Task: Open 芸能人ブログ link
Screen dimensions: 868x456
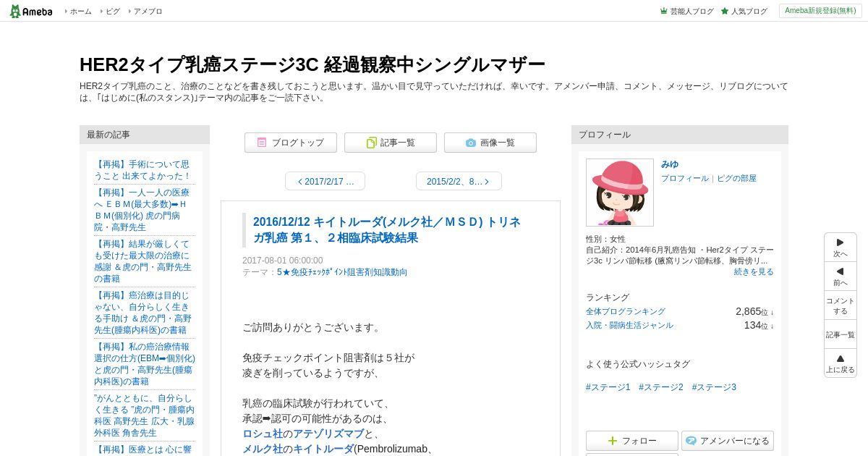Action: tap(692, 12)
